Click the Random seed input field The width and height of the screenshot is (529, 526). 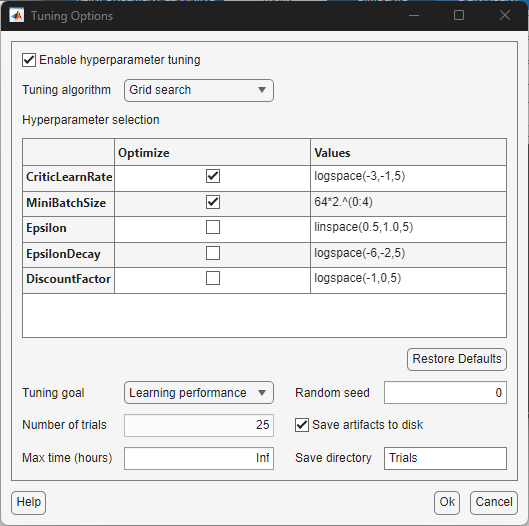click(445, 393)
